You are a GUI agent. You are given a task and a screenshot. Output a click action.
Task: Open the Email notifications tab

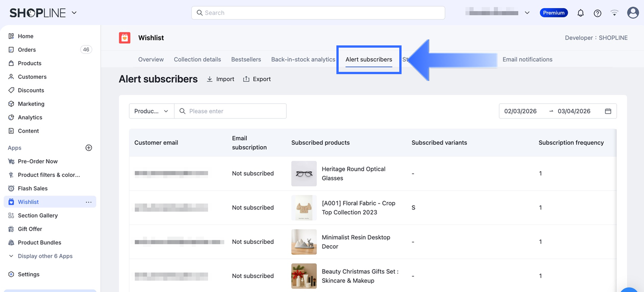[x=527, y=59]
